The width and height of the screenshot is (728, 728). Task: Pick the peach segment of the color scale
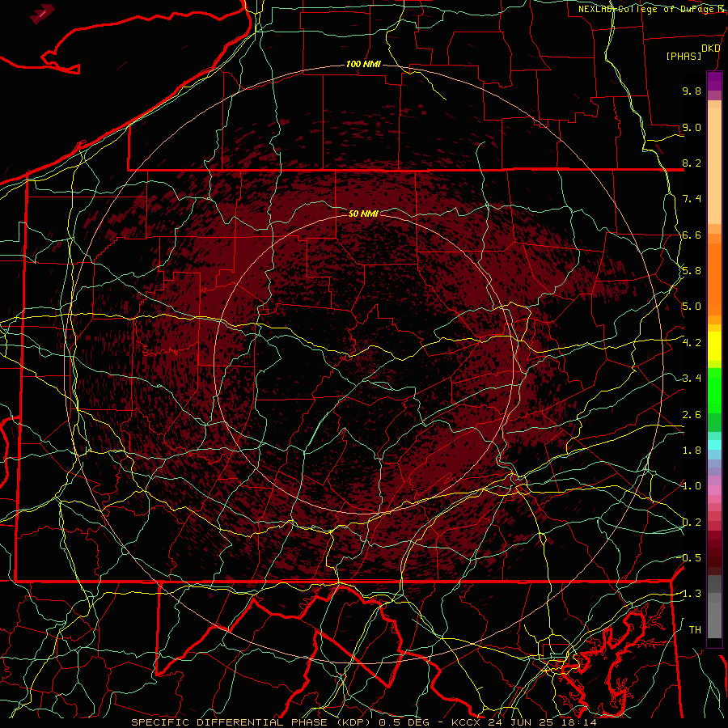click(x=714, y=163)
